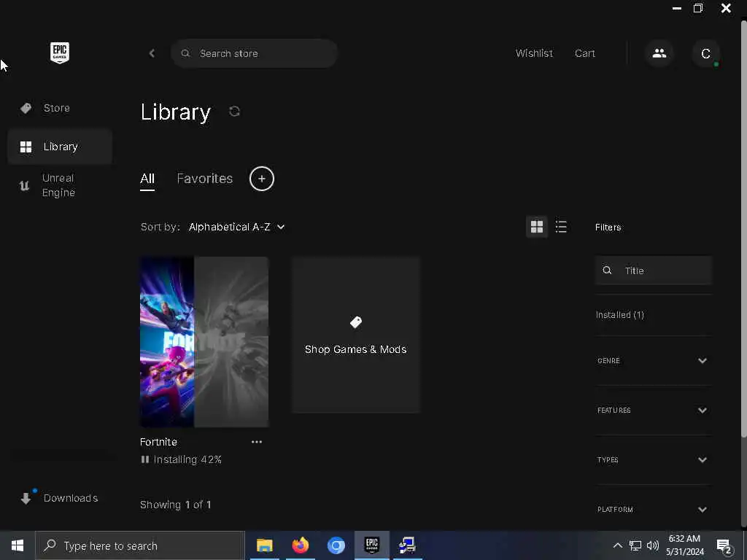Image resolution: width=747 pixels, height=560 pixels.
Task: Click the search magnifier in Search store
Action: [x=185, y=53]
